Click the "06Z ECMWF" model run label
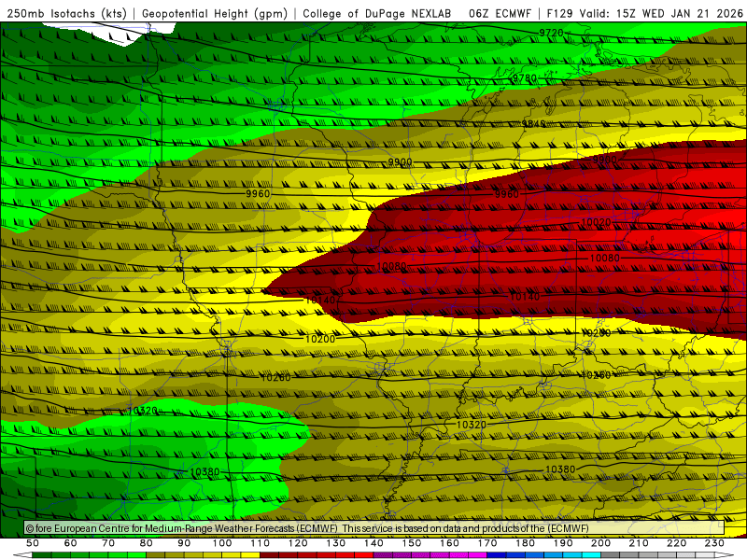 tap(500, 13)
